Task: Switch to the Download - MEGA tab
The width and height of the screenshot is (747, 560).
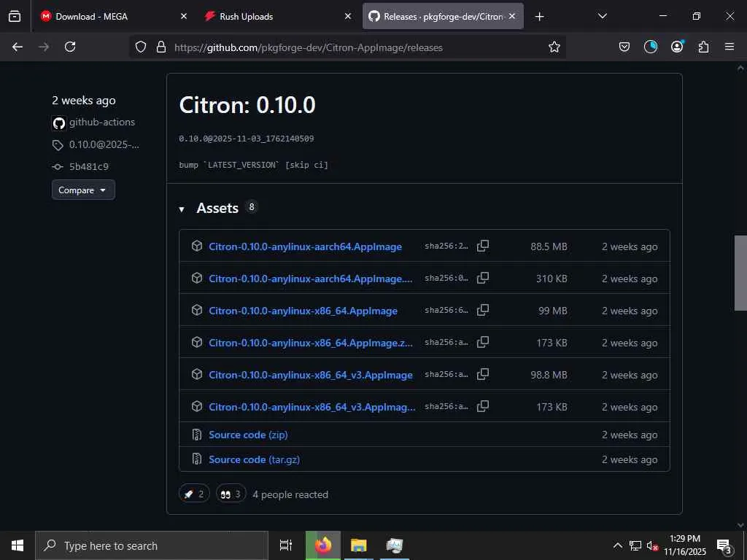Action: click(112, 17)
